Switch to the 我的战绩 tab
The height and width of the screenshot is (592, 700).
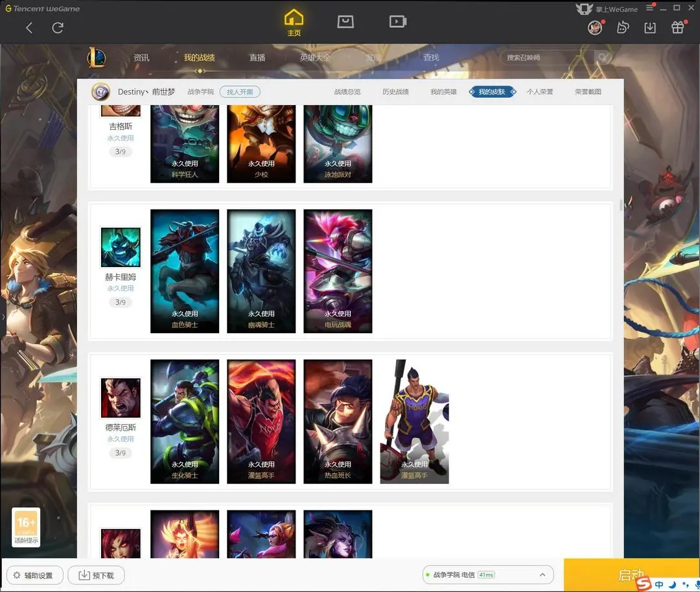coord(199,58)
